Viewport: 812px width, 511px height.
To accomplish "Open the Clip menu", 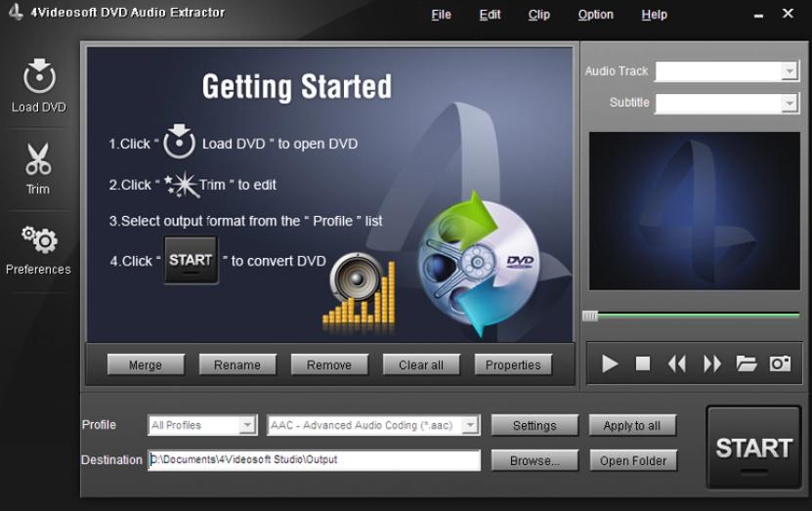I will click(538, 15).
